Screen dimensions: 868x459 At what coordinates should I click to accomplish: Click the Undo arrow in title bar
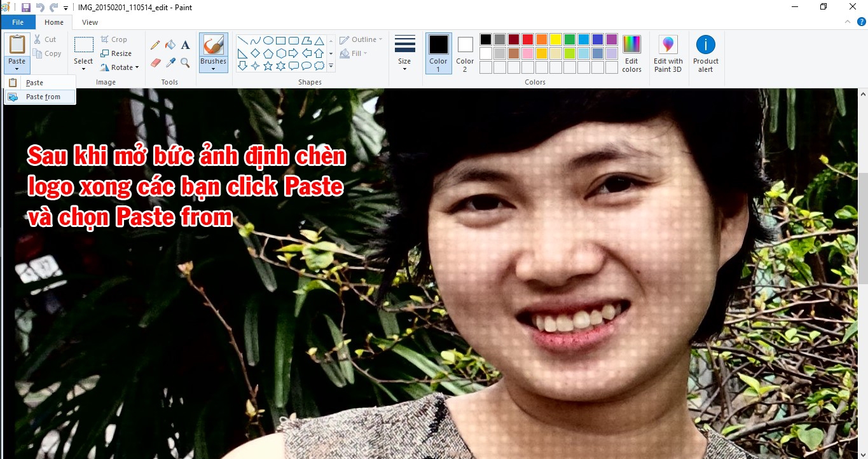(x=40, y=8)
